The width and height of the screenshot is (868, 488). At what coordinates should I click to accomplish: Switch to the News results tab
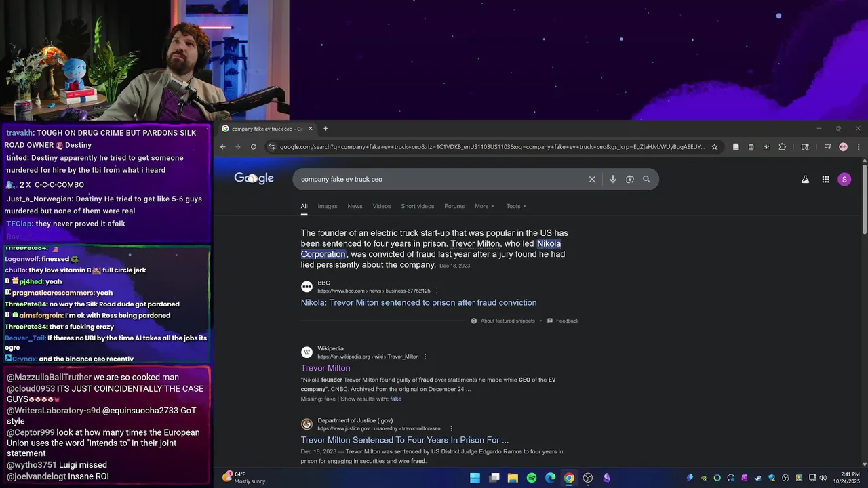[x=355, y=206]
